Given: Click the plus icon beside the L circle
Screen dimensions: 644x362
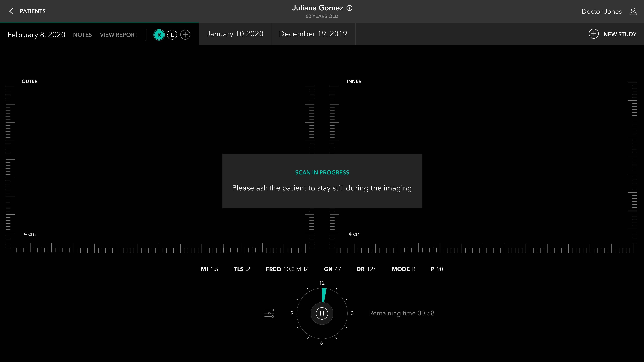Looking at the screenshot, I should (185, 35).
